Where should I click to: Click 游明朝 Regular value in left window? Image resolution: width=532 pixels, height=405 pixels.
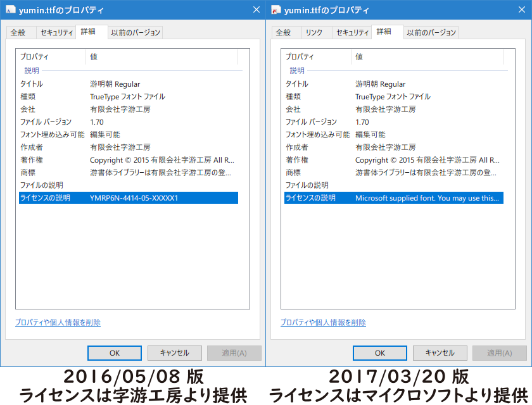click(x=115, y=84)
